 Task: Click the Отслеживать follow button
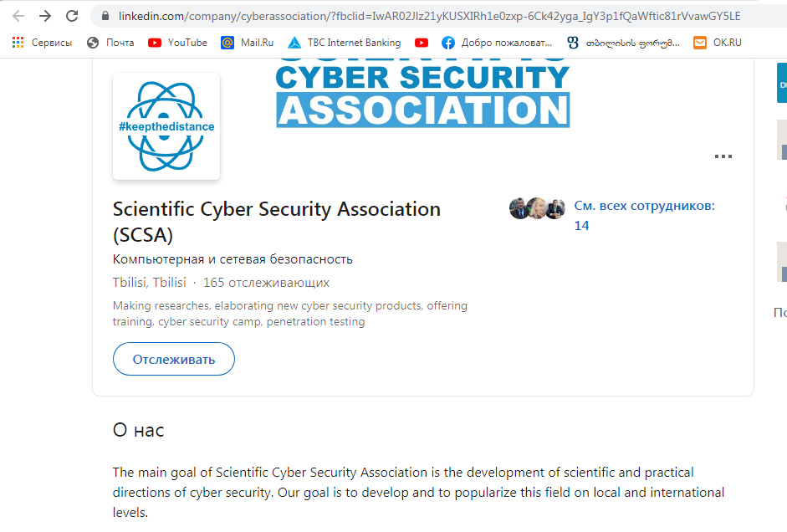pos(174,360)
